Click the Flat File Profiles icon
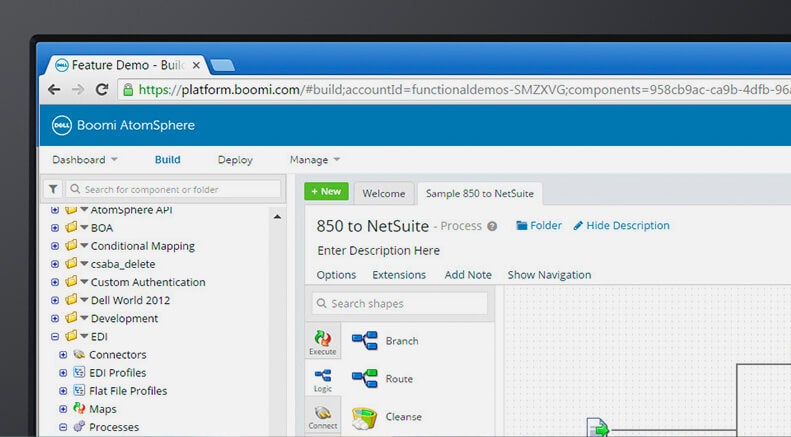791x437 pixels. pos(79,391)
